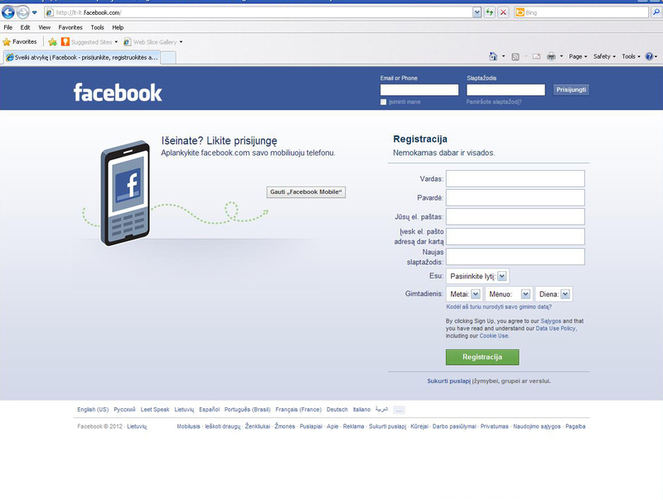Image resolution: width=663 pixels, height=500 pixels.
Task: Click the RSS feeds icon
Action: coord(515,57)
